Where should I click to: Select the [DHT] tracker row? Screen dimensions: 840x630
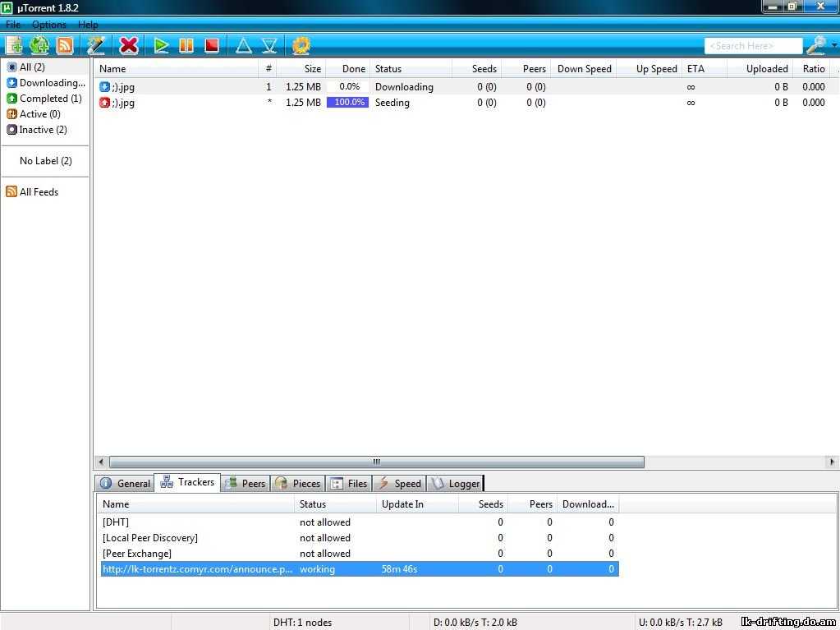pyautogui.click(x=360, y=522)
